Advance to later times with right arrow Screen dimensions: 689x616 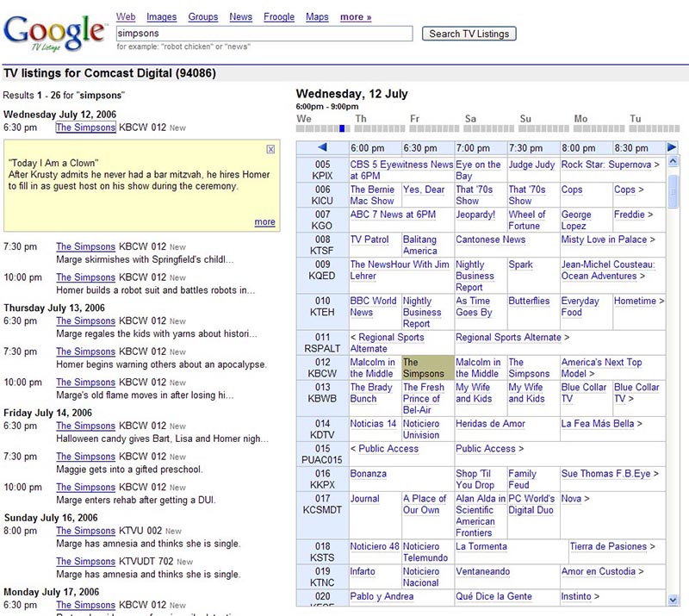pos(672,148)
